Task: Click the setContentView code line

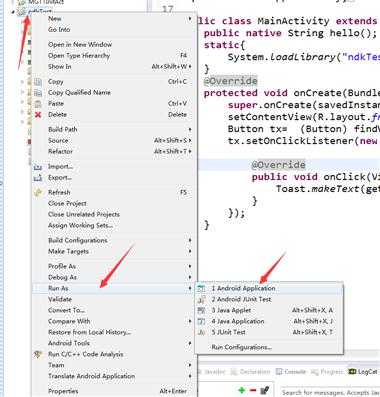Action: click(x=304, y=117)
